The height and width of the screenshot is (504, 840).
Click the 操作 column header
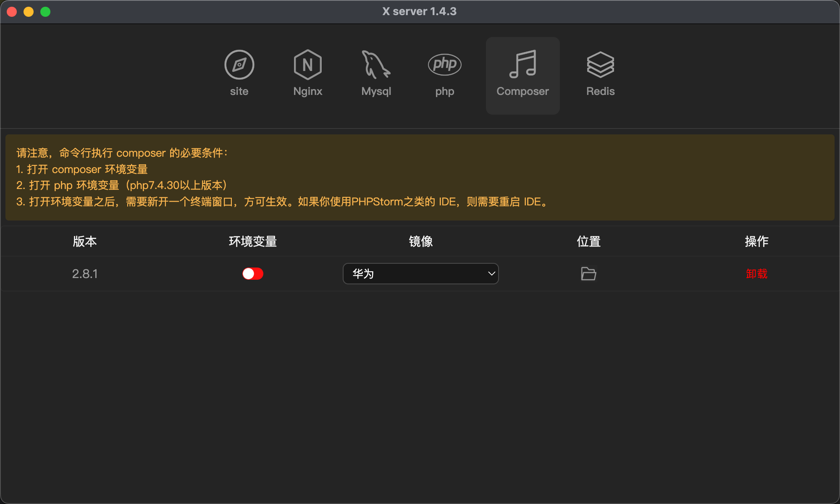757,241
